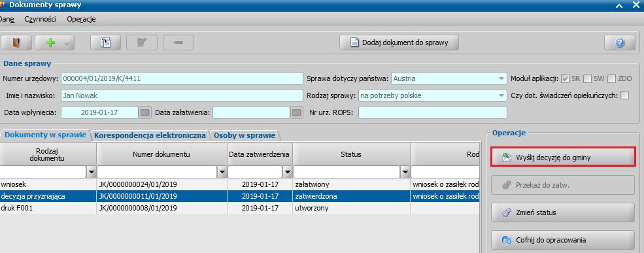Image resolution: width=644 pixels, height=253 pixels.
Task: Expand the Rodzaj sprawy dropdown
Action: click(x=501, y=95)
